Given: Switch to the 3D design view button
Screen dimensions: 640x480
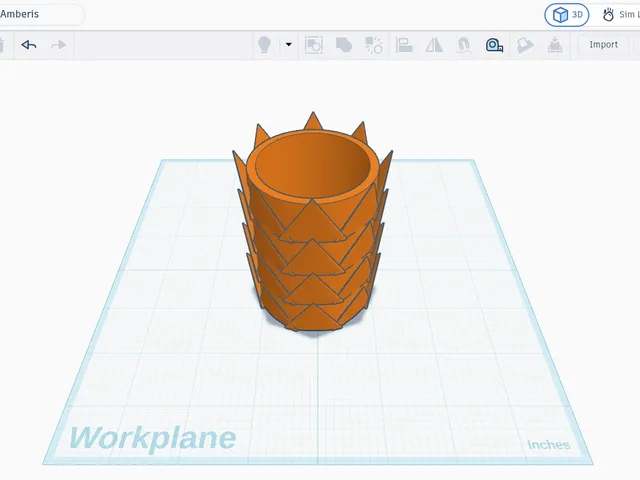Looking at the screenshot, I should tap(567, 15).
